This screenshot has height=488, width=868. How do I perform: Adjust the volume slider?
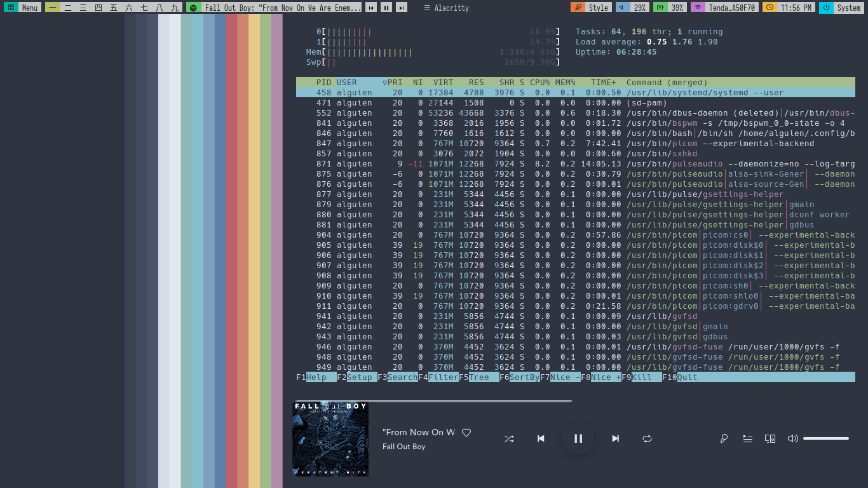(825, 438)
